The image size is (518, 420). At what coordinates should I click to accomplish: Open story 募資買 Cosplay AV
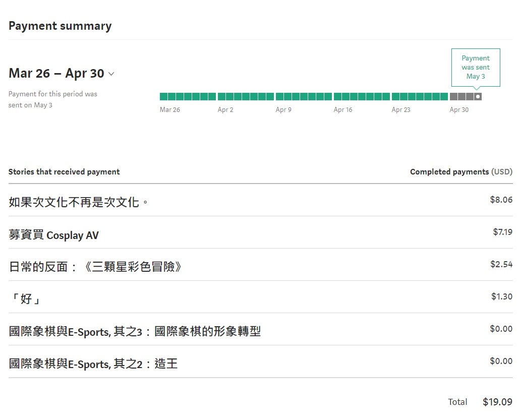(x=53, y=235)
